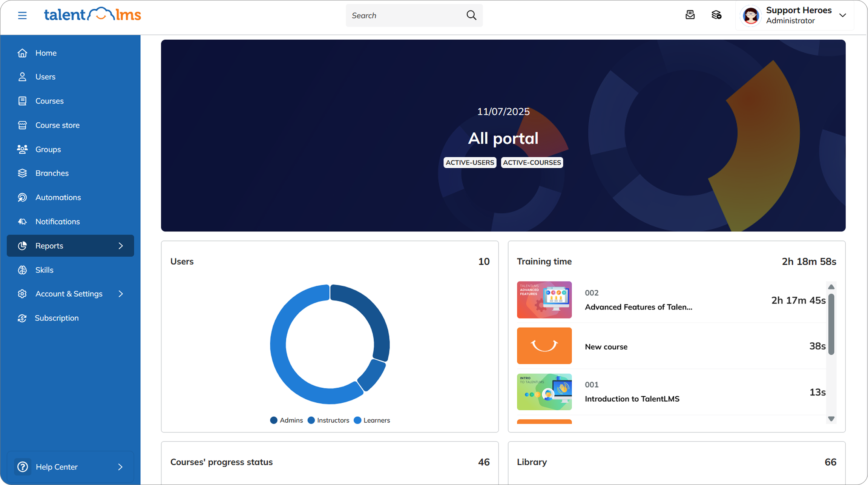
Task: Open the Groups section
Action: coord(70,149)
